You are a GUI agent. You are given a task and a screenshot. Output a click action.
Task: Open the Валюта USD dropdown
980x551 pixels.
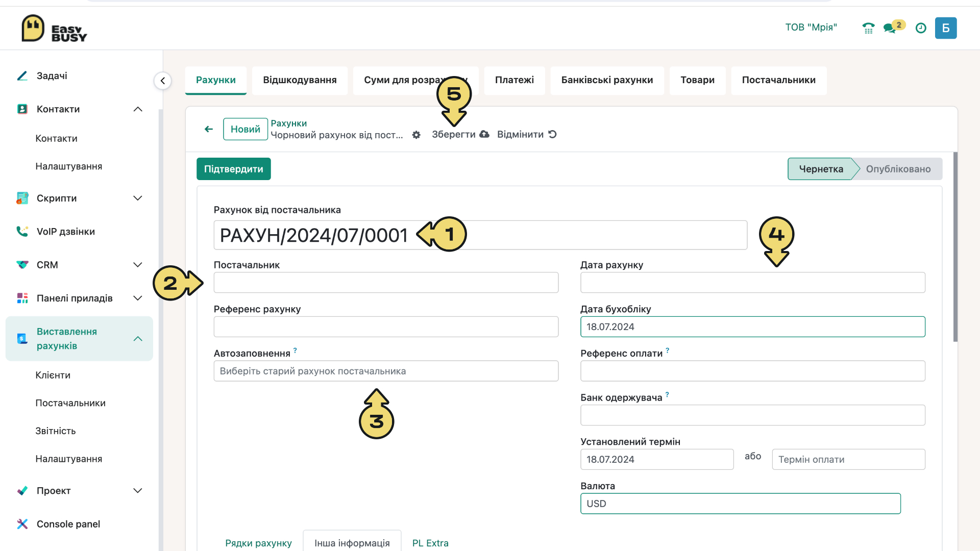(x=741, y=504)
